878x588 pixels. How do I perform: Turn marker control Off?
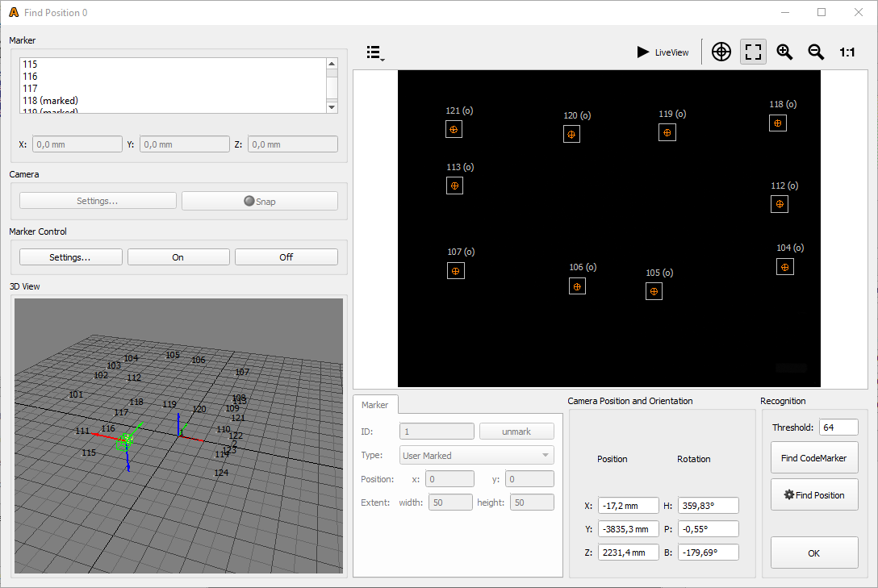point(286,257)
